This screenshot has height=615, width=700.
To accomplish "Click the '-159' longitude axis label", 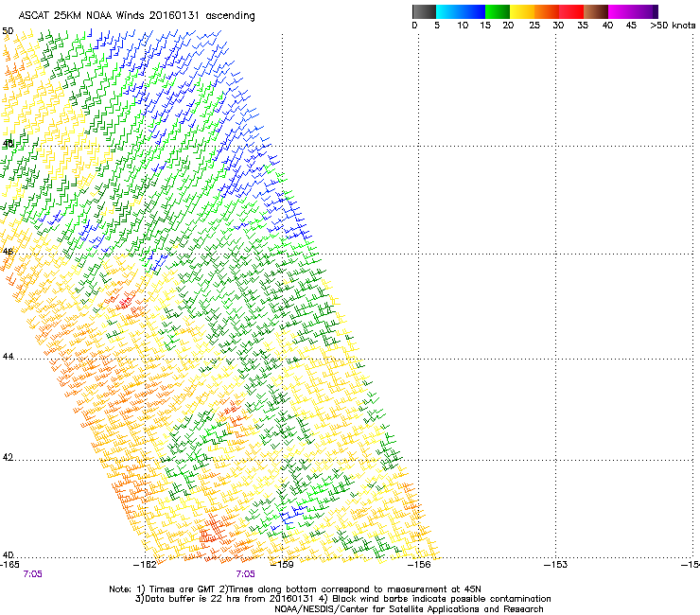I will (282, 565).
